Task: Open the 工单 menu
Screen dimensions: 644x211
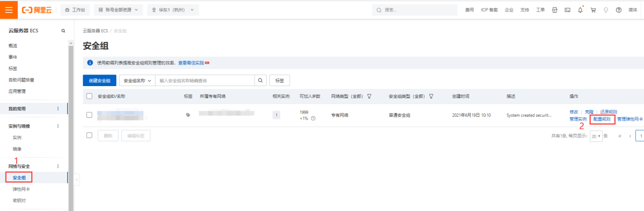Action: pyautogui.click(x=540, y=10)
